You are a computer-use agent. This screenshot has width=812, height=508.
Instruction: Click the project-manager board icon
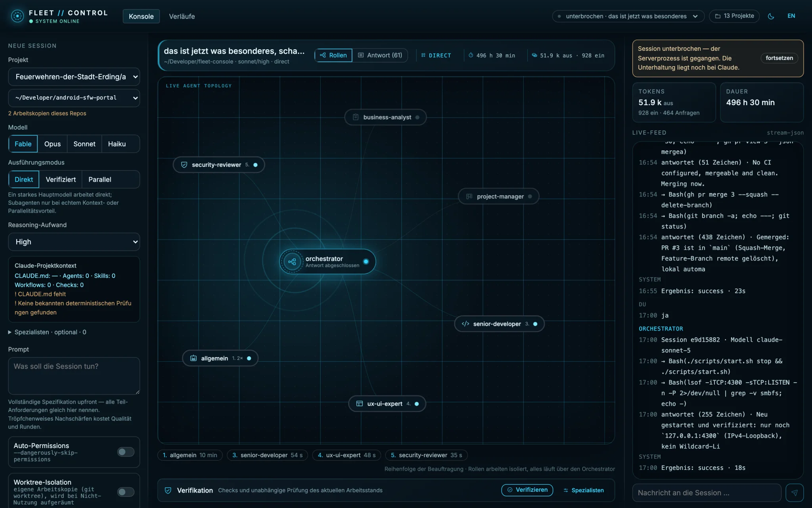[x=469, y=196]
